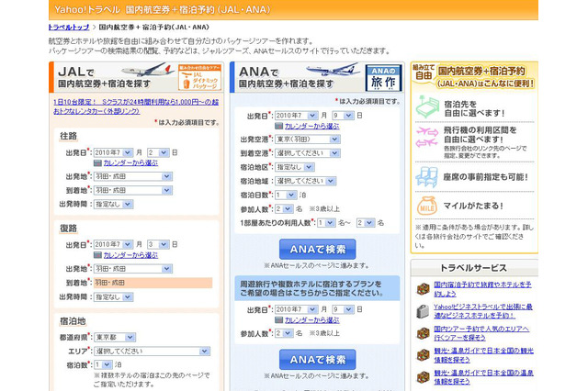
Task: Open second ANA 参加人数 dropdown
Action: click(284, 333)
